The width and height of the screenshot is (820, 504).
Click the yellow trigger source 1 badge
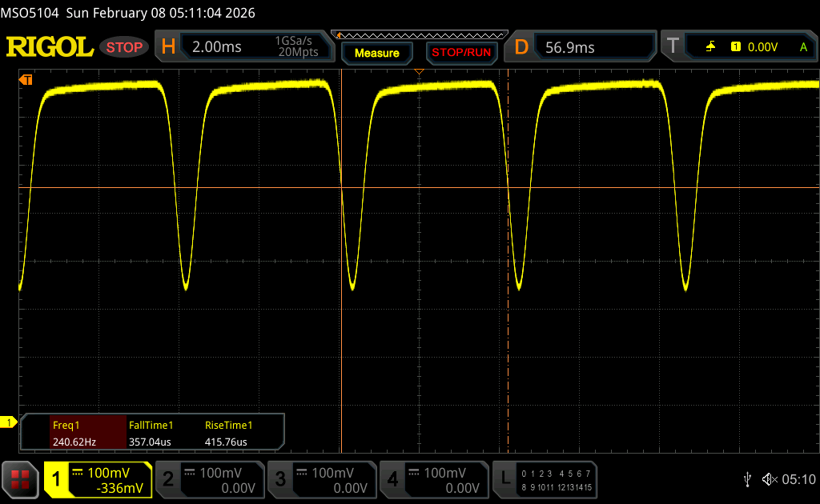(x=735, y=47)
